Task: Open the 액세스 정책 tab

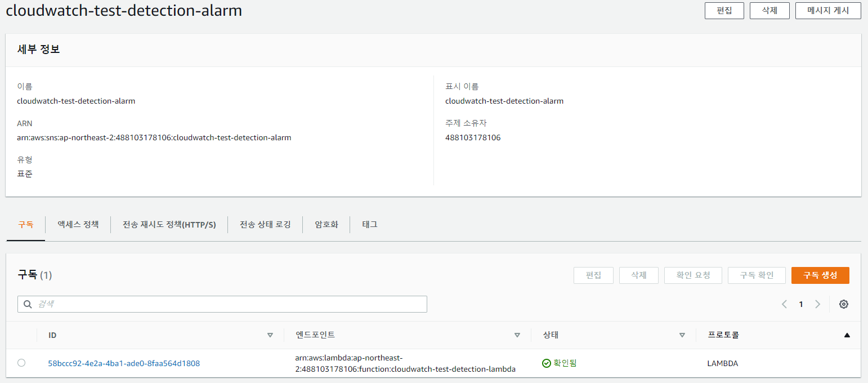Action: 78,224
